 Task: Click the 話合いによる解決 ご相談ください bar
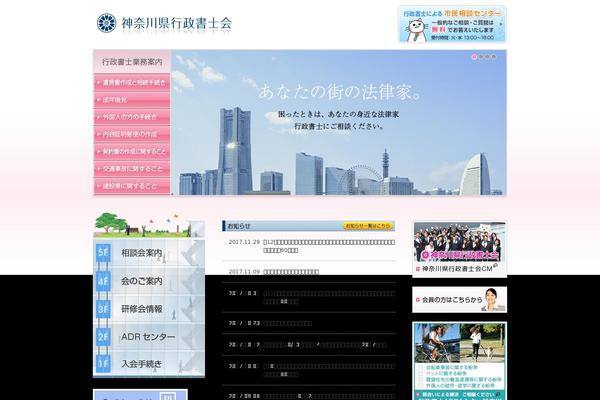coord(459,394)
